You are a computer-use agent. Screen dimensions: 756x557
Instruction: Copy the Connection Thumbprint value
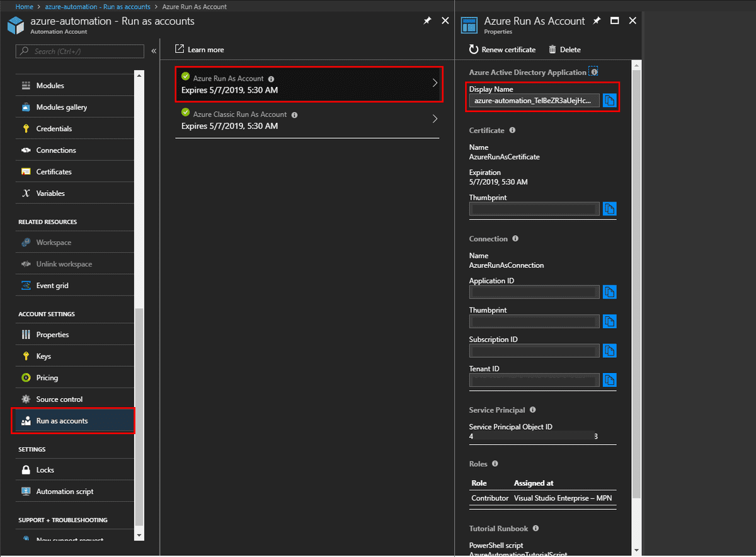point(609,321)
